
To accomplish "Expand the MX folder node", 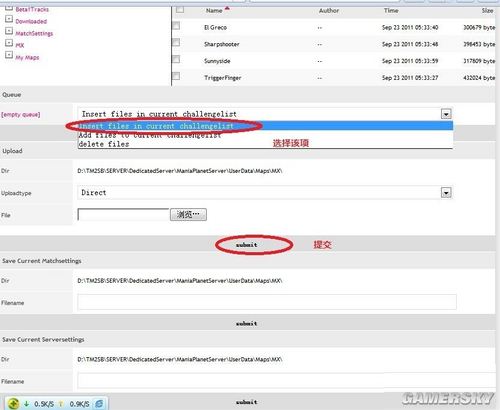I will (x=9, y=43).
